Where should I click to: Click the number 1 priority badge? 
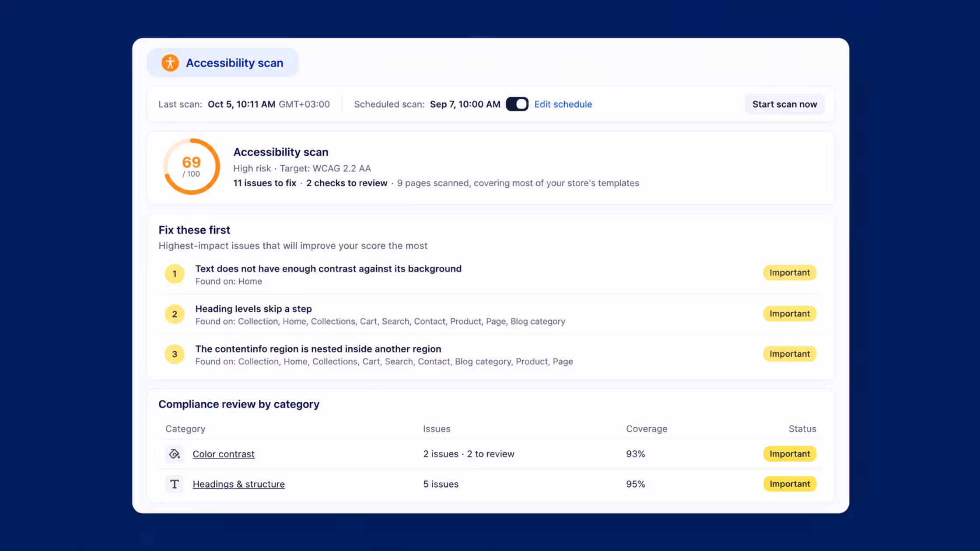[x=175, y=274]
